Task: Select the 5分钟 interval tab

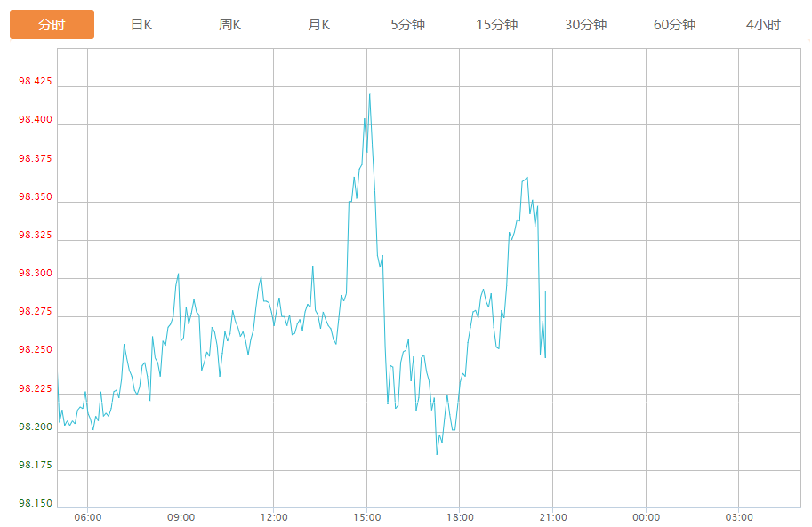Action: tap(408, 25)
